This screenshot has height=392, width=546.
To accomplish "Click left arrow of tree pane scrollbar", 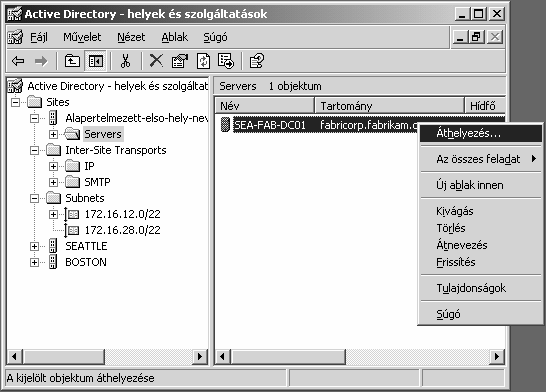I will 15,356.
